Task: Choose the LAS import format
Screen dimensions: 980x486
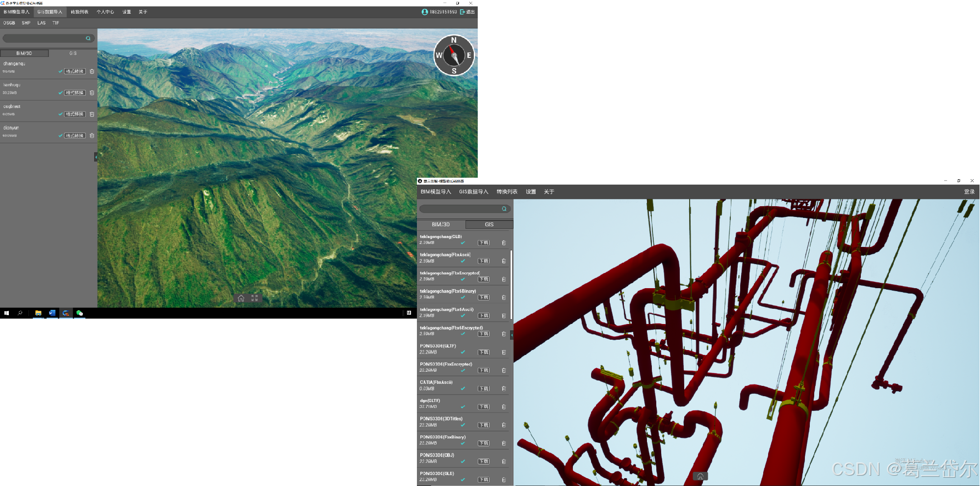Action: pyautogui.click(x=41, y=23)
